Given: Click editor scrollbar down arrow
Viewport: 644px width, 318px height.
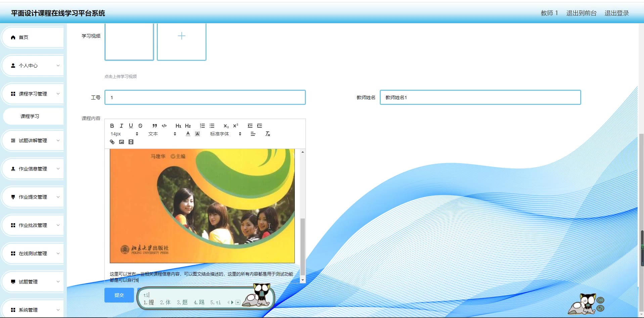Looking at the screenshot, I should tap(303, 280).
